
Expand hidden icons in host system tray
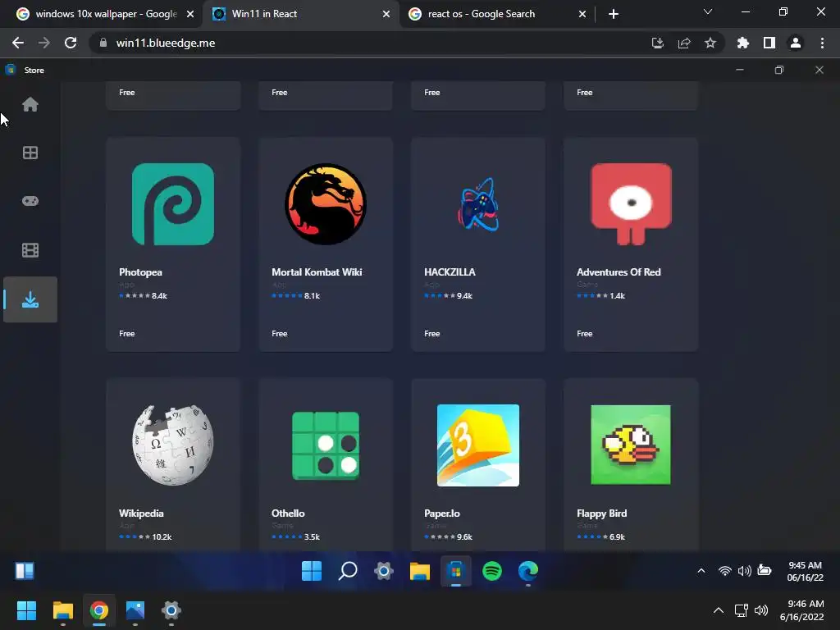pyautogui.click(x=719, y=610)
